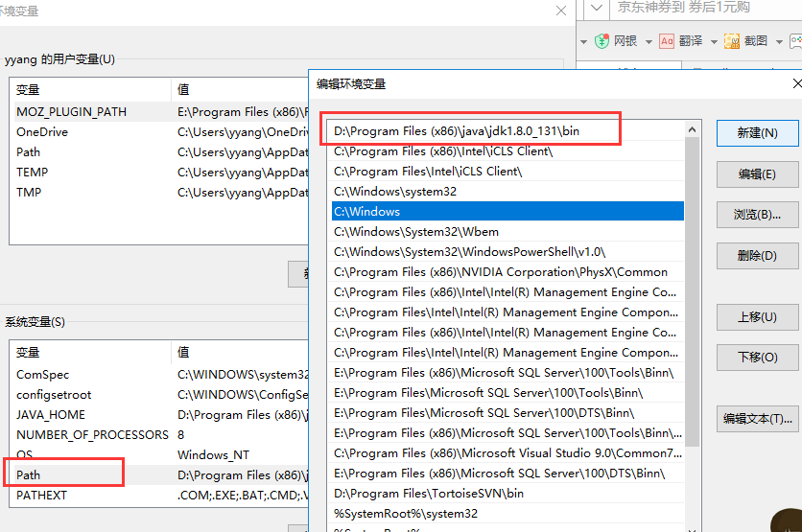Select ComSpec system variable row
This screenshot has height=532, width=802.
[160, 374]
